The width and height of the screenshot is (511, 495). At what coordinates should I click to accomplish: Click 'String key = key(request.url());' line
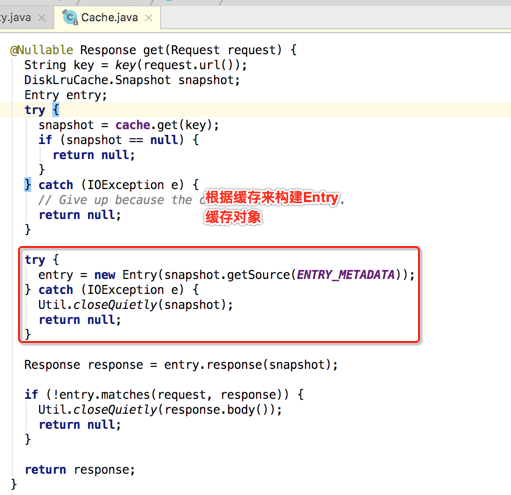click(x=135, y=65)
